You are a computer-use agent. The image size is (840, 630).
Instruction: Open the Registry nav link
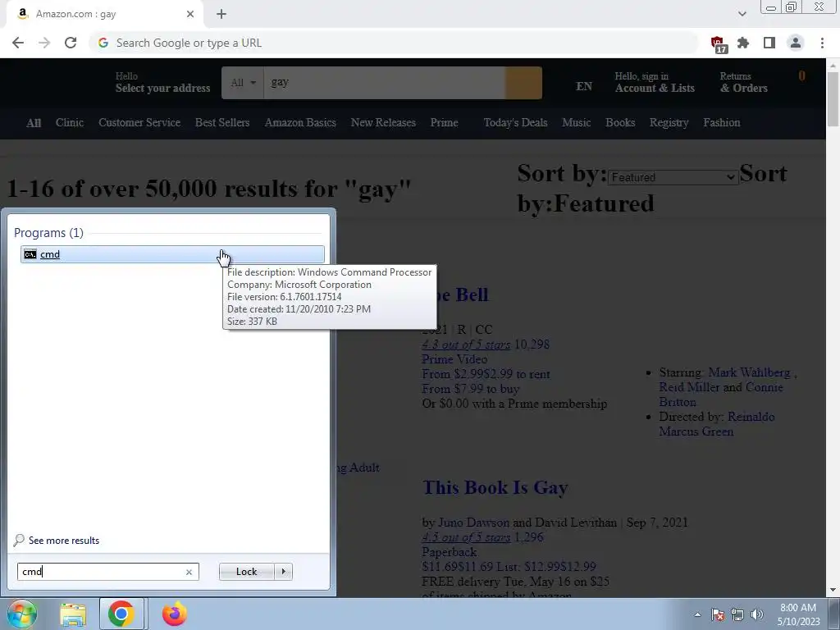click(669, 123)
